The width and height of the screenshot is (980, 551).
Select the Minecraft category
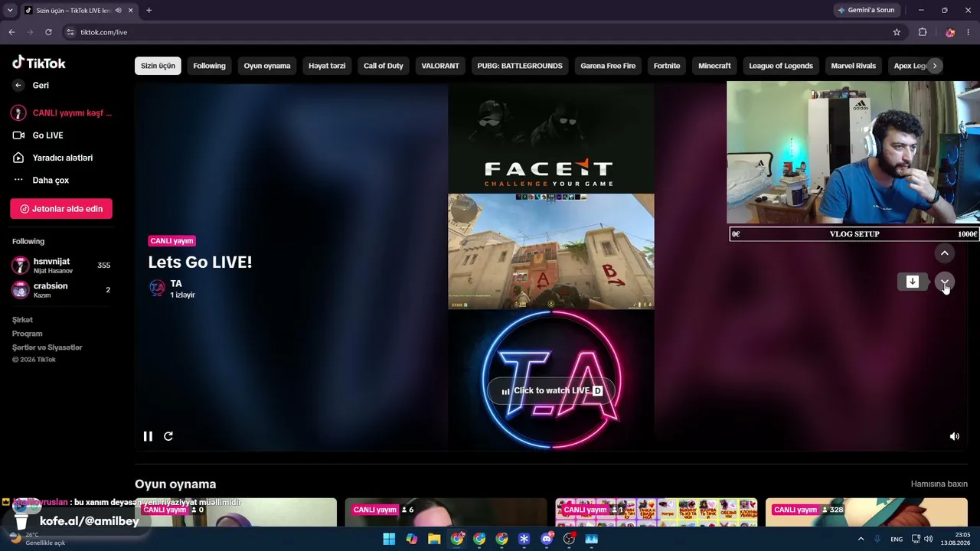714,66
